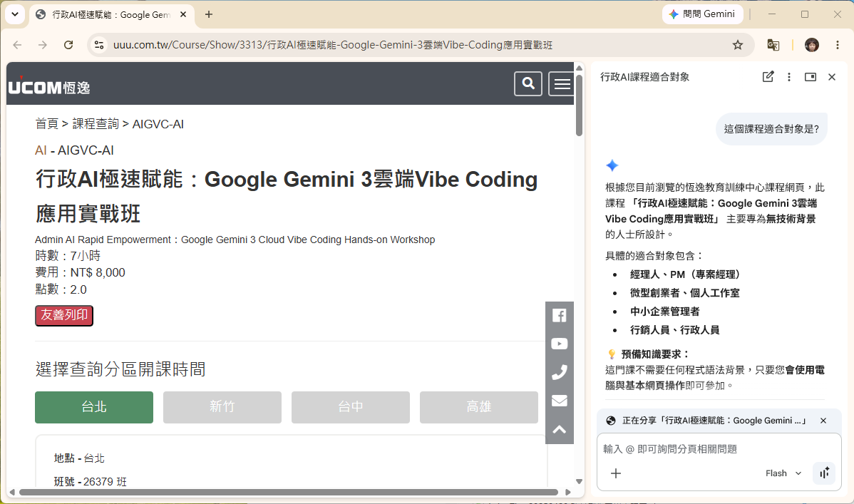The height and width of the screenshot is (504, 854).
Task: Click the vertical scrollbar down arrow
Action: pyautogui.click(x=579, y=481)
